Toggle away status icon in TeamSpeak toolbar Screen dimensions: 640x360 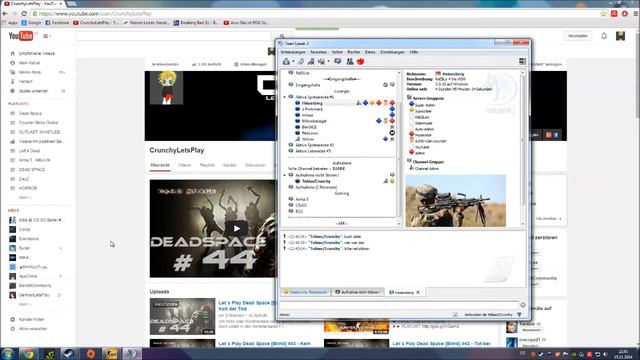(x=321, y=62)
